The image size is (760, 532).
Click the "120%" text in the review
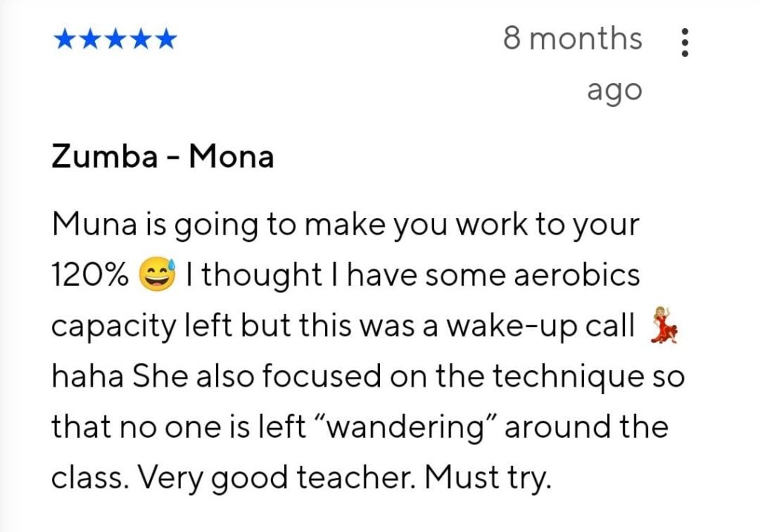tap(89, 276)
